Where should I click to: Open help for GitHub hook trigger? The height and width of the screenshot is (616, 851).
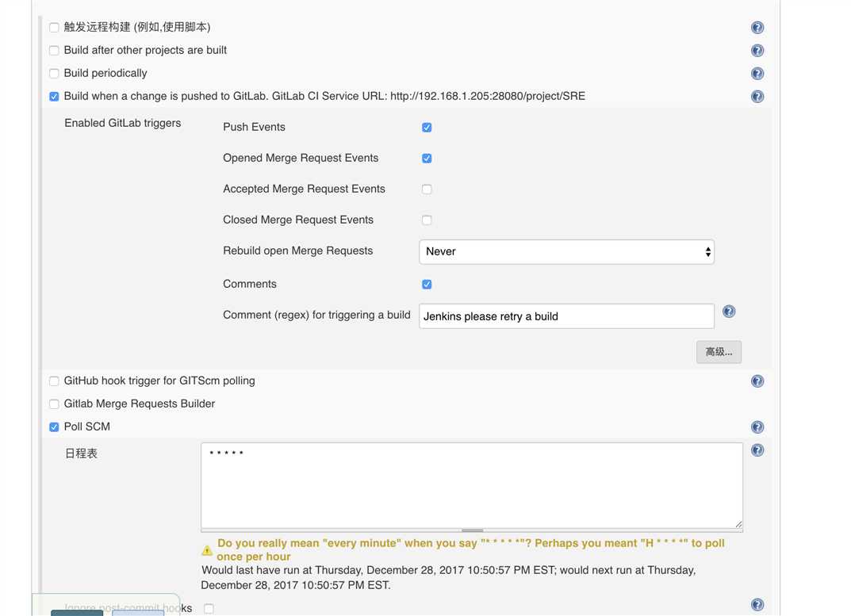pos(757,381)
